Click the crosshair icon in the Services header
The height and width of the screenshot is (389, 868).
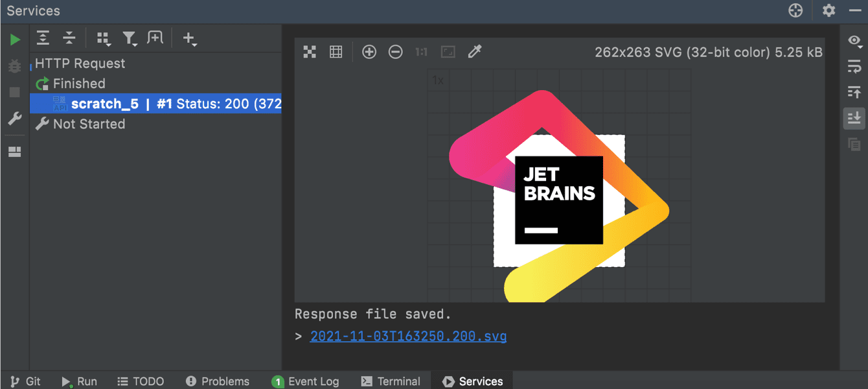pos(795,10)
